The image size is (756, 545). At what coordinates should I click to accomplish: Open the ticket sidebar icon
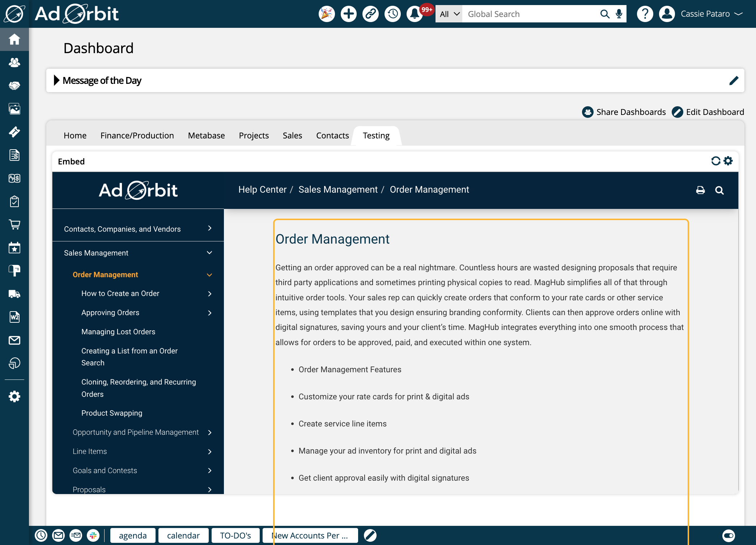(x=14, y=132)
